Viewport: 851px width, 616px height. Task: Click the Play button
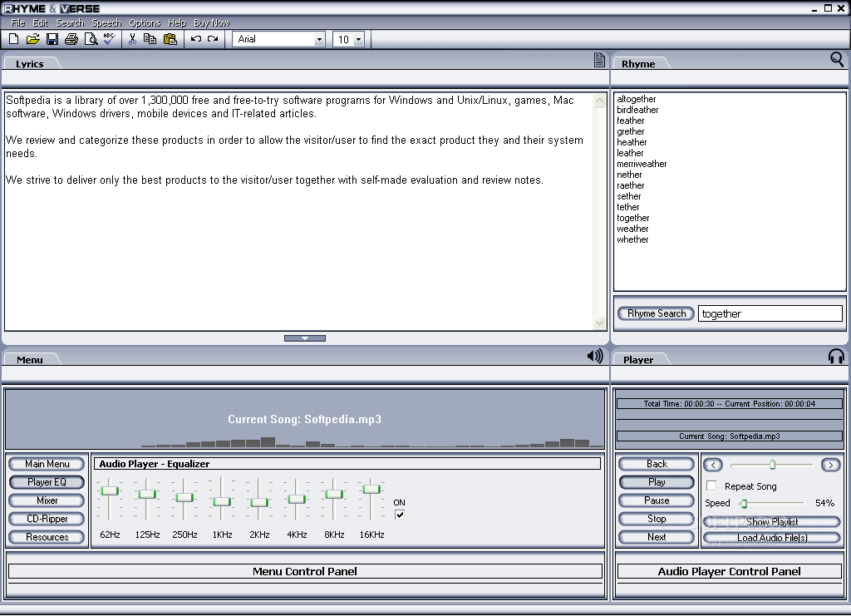657,482
